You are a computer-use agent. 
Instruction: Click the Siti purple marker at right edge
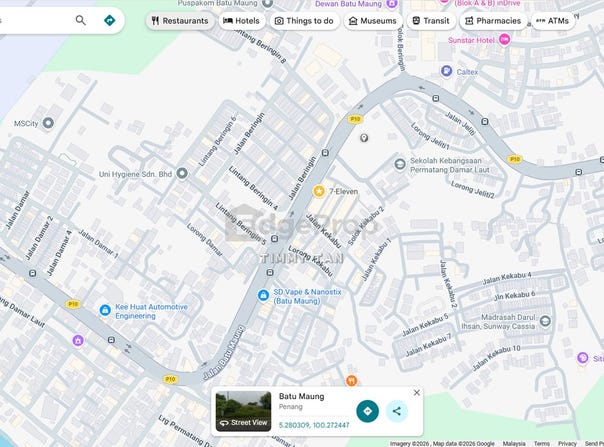pos(582,358)
